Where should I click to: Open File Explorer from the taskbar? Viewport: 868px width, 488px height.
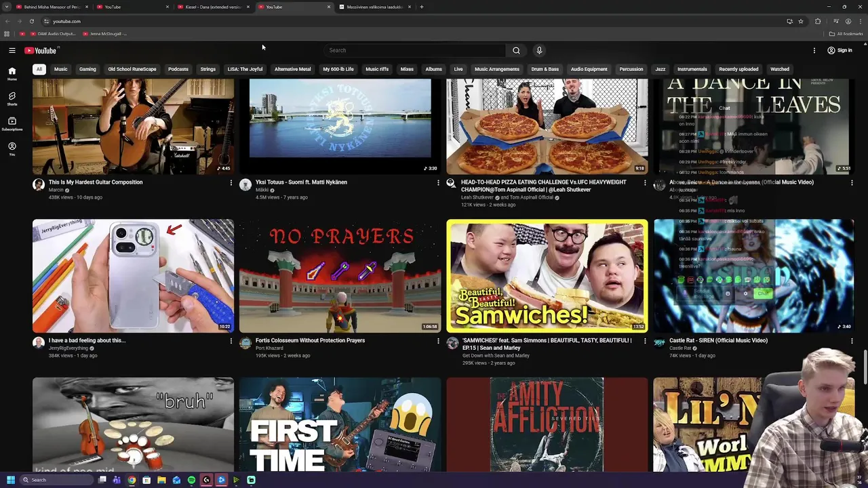click(x=161, y=480)
